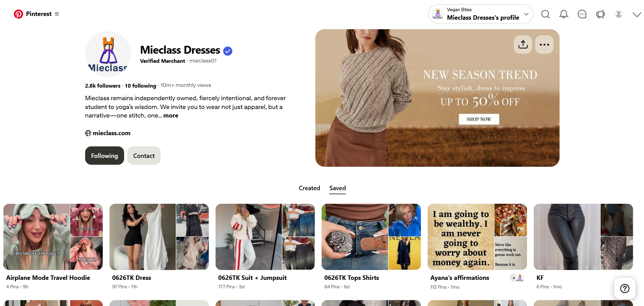Image resolution: width=644 pixels, height=306 pixels.
Task: Click the '64 Pins · 6d' text
Action: 337,287
